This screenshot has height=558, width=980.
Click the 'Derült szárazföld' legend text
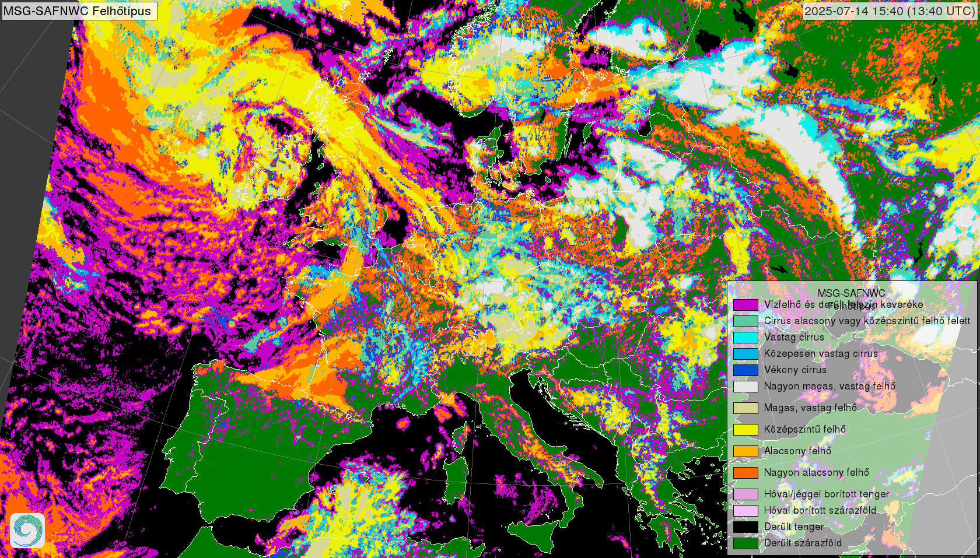803,543
